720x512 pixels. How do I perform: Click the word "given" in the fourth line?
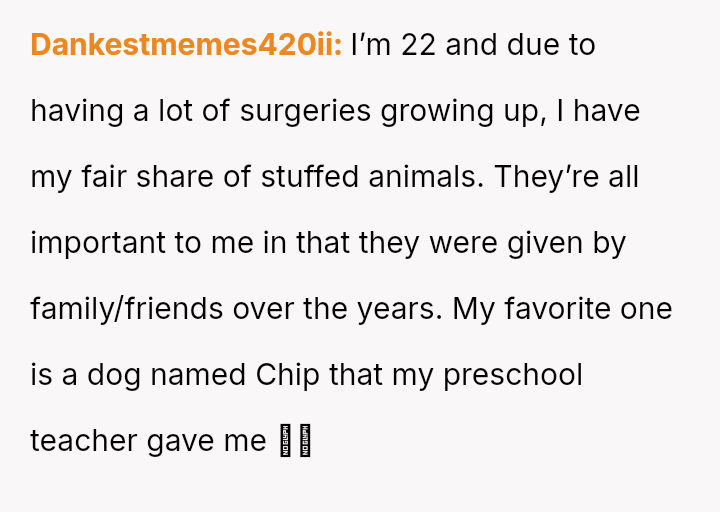532,243
